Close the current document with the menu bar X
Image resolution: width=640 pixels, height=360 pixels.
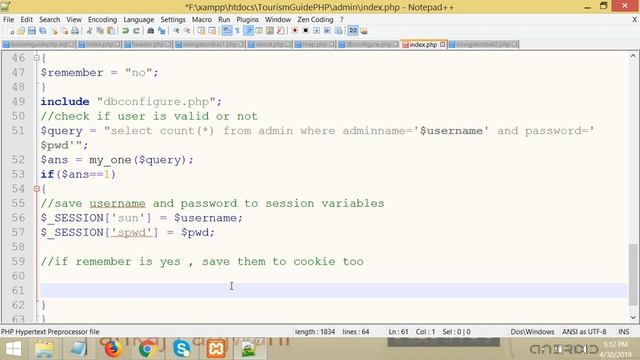634,20
